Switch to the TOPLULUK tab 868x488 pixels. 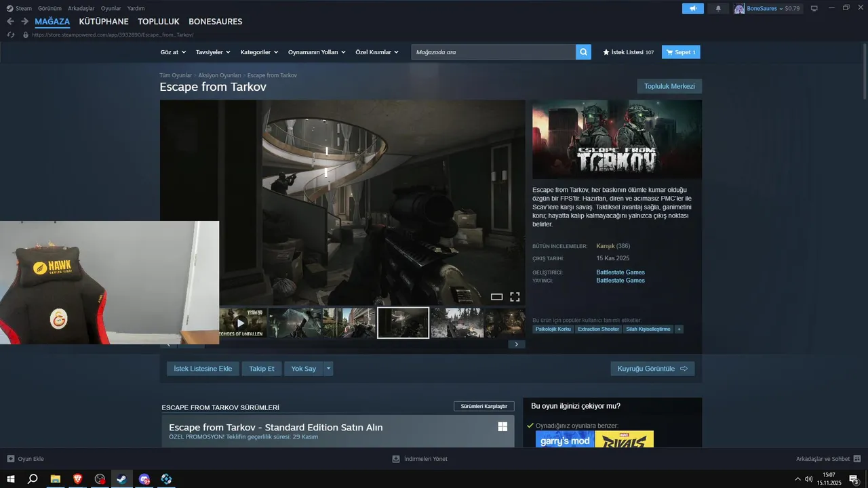[159, 22]
